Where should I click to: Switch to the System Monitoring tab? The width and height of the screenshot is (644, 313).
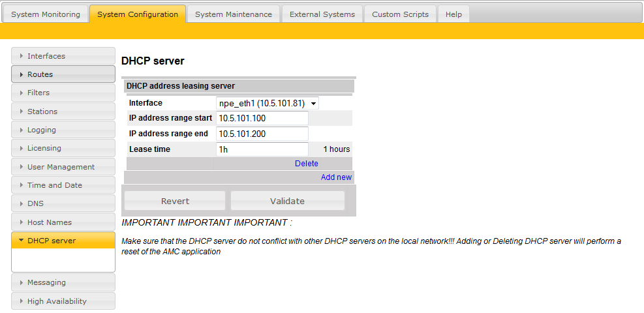coord(46,14)
